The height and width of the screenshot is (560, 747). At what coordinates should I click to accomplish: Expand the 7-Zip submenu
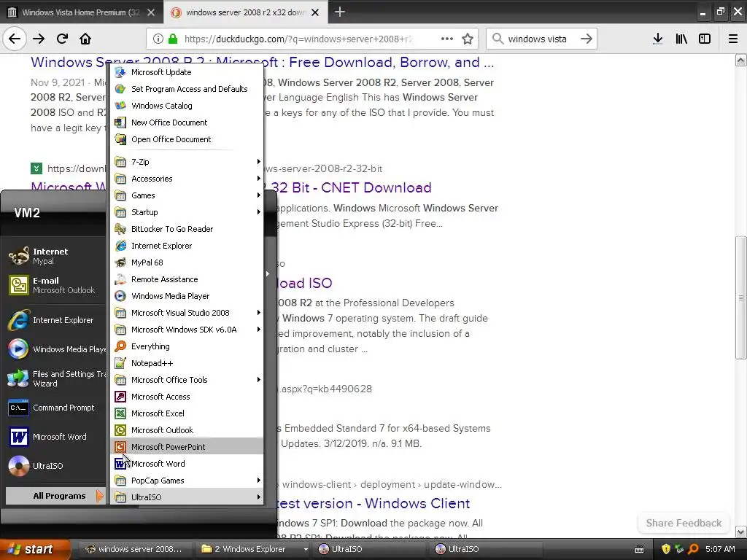187,162
